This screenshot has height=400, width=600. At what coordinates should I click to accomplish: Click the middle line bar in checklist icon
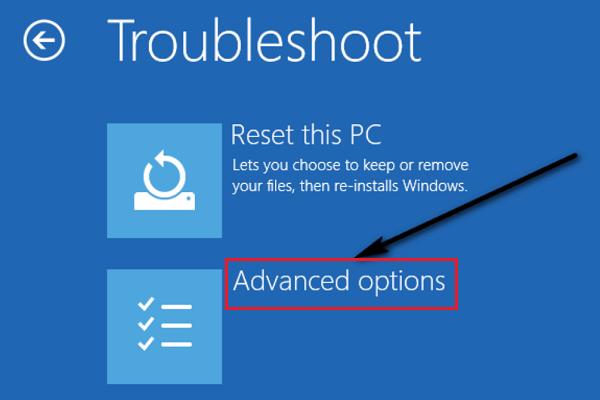coord(176,326)
